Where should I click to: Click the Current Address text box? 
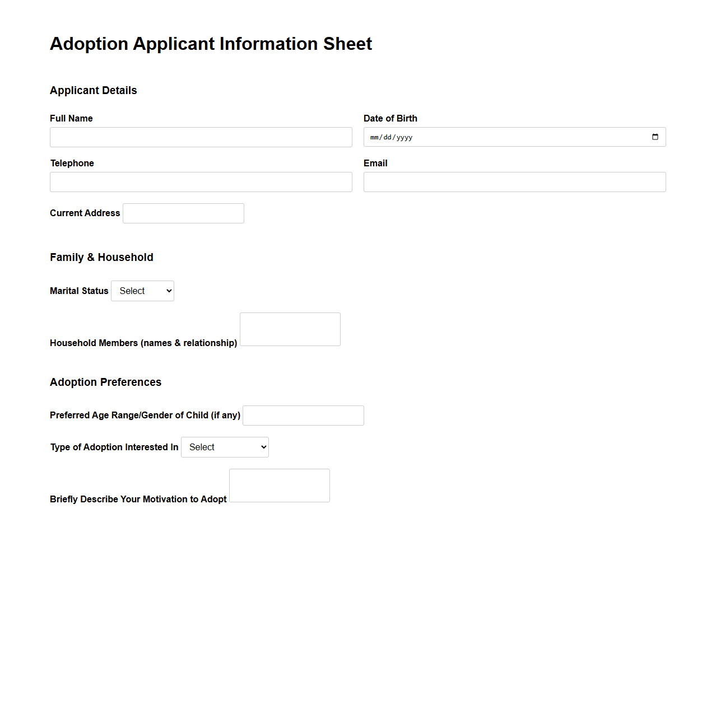(x=183, y=213)
